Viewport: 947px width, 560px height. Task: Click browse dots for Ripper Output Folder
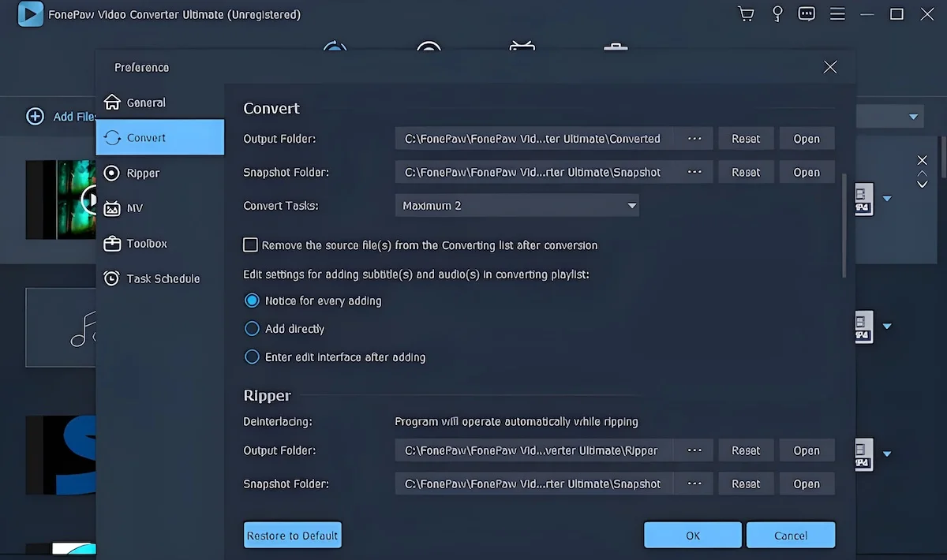[x=694, y=450]
